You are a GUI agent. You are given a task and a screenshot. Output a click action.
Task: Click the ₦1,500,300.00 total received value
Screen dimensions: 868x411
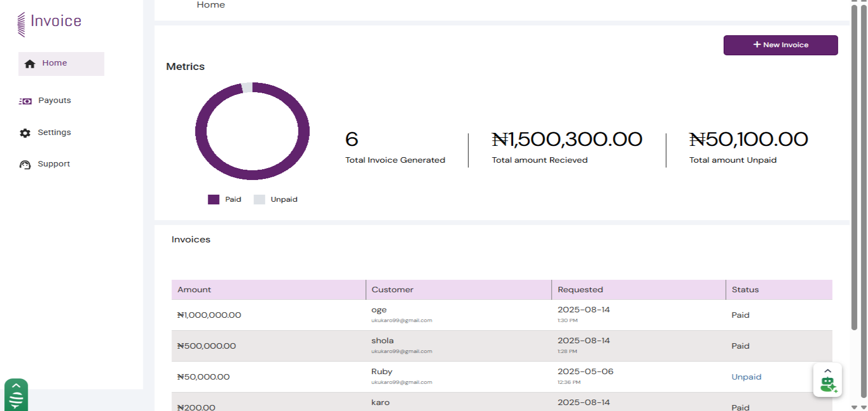[x=567, y=139]
